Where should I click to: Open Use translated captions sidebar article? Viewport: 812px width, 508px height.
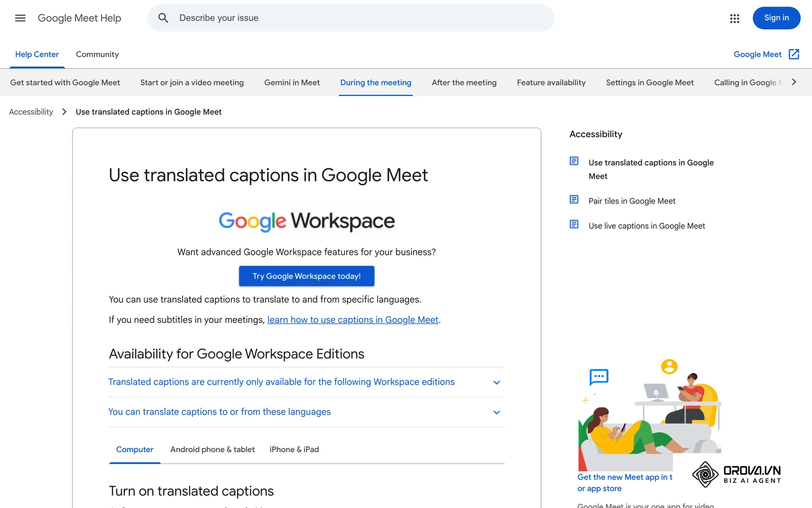point(651,169)
